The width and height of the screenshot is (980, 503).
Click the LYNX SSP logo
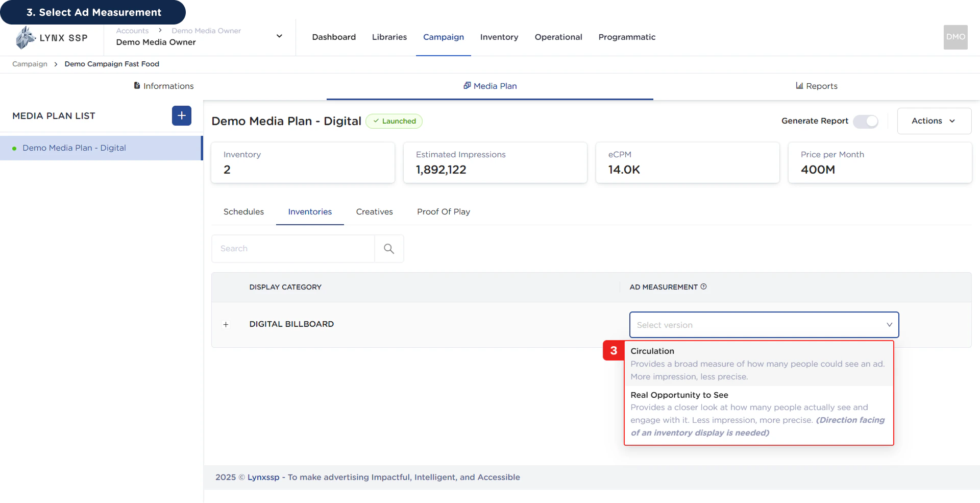pyautogui.click(x=51, y=37)
